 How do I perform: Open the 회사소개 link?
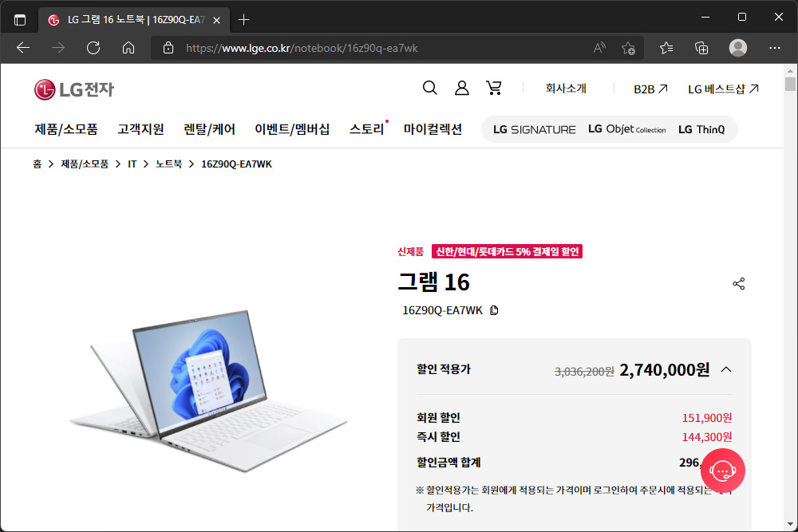[566, 89]
